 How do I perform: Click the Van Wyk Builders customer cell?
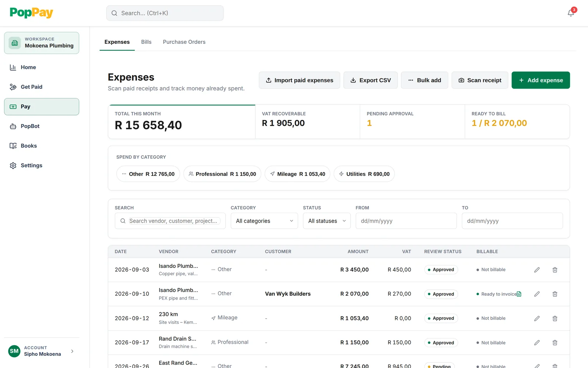coord(288,294)
